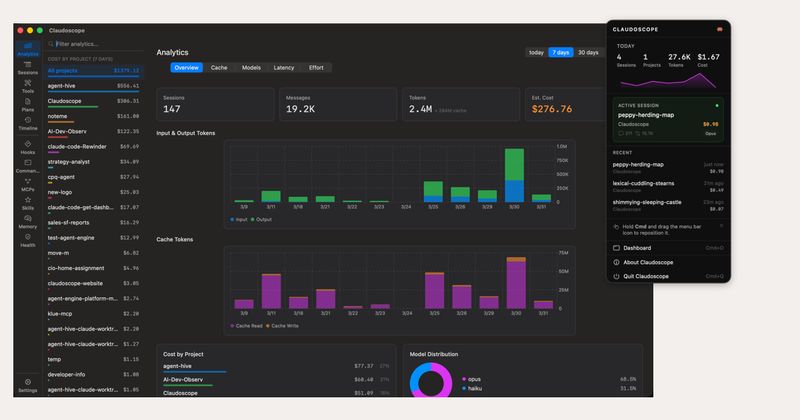
Task: Switch to the Latency tab
Action: [283, 68]
